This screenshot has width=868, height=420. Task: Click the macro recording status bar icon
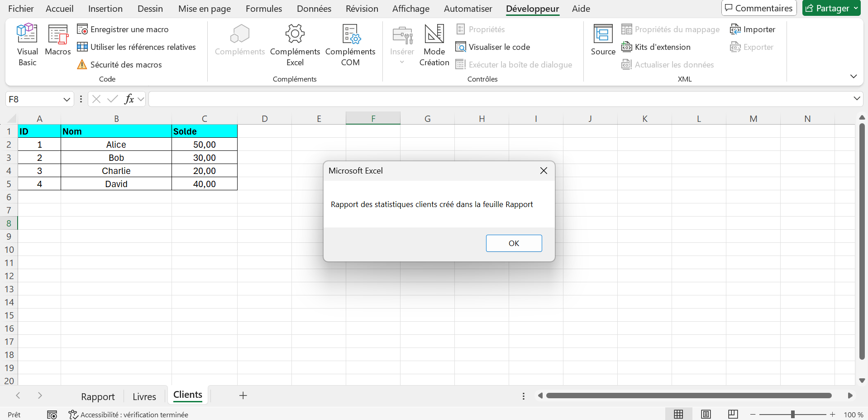coord(52,415)
